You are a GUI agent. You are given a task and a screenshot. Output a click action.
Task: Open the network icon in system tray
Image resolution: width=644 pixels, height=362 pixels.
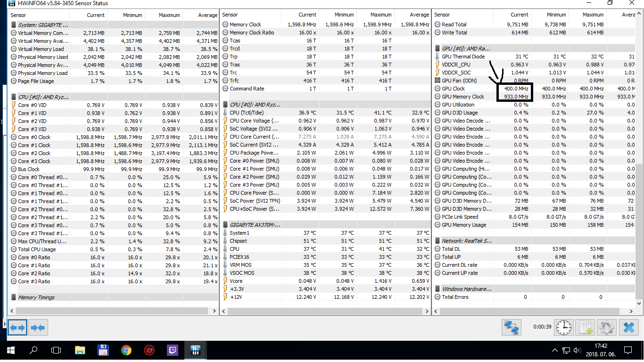[x=566, y=350]
